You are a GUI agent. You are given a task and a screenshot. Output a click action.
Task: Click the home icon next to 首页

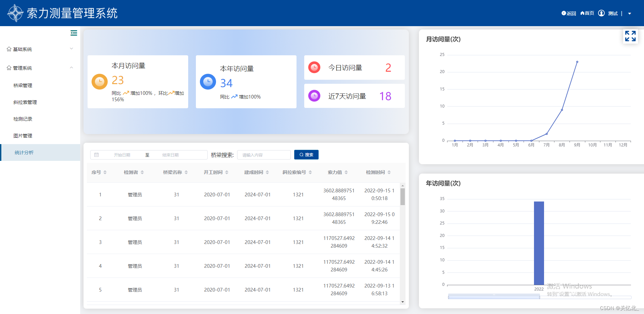pos(582,13)
